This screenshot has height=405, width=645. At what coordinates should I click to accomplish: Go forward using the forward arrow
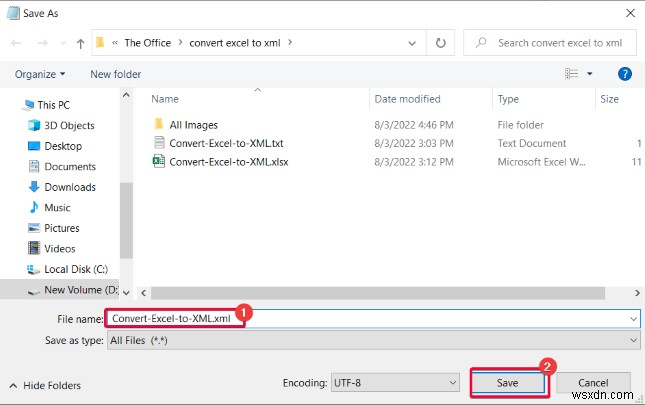coord(42,43)
